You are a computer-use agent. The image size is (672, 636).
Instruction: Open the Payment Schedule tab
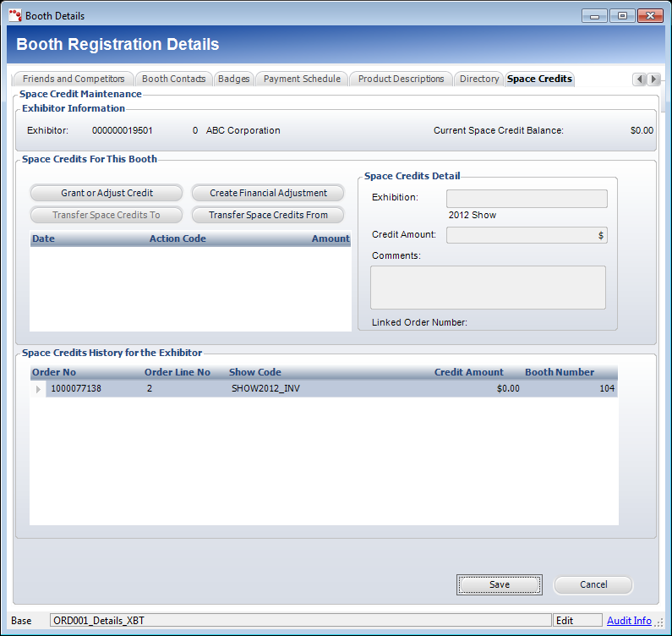[302, 79]
